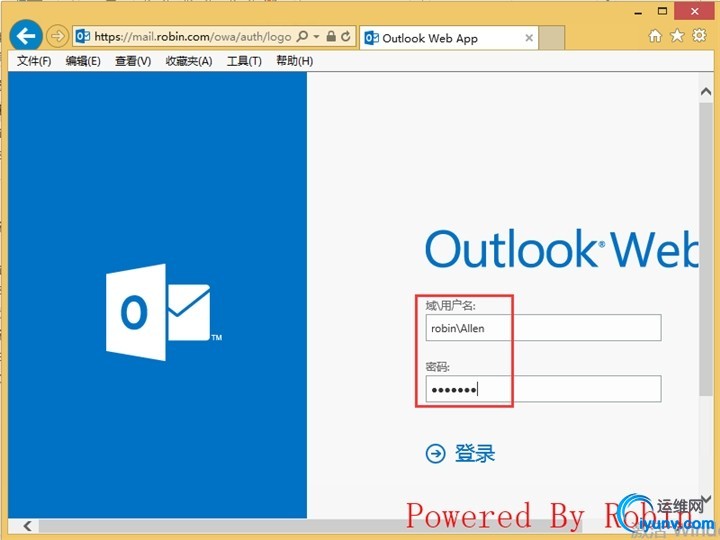
Task: Click the vertical scrollbar up arrow
Action: (706, 92)
